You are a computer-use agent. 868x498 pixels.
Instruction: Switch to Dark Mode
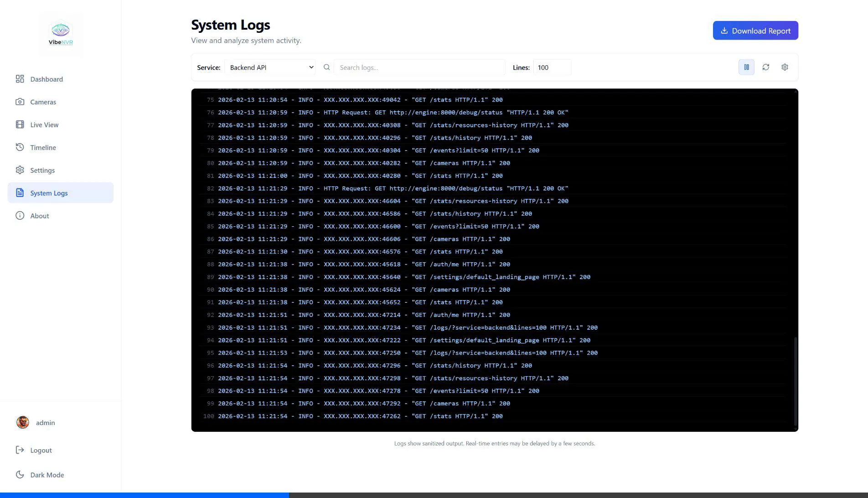(47, 475)
